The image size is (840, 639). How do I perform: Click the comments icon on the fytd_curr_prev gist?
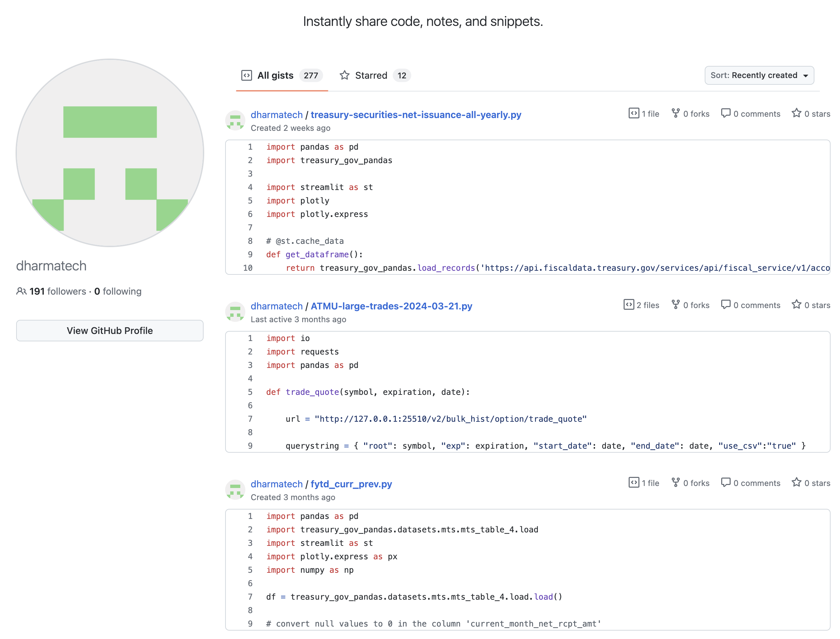[x=726, y=482]
